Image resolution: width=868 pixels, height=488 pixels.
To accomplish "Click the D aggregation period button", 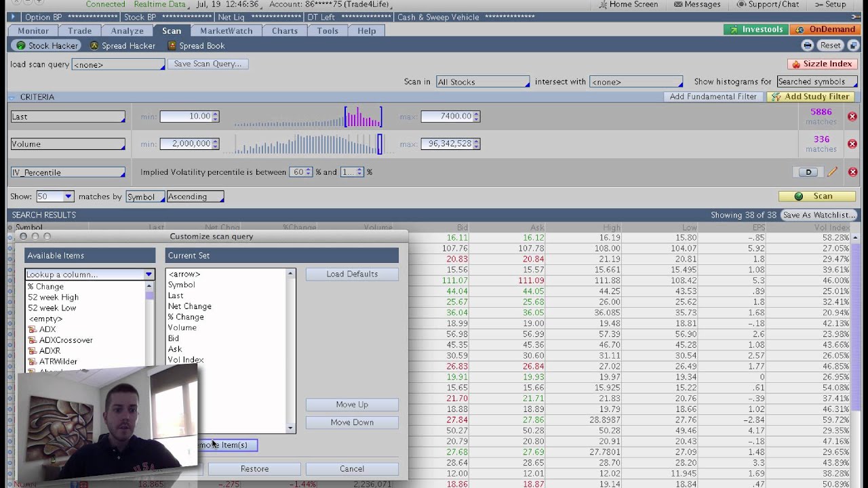I will pos(808,172).
